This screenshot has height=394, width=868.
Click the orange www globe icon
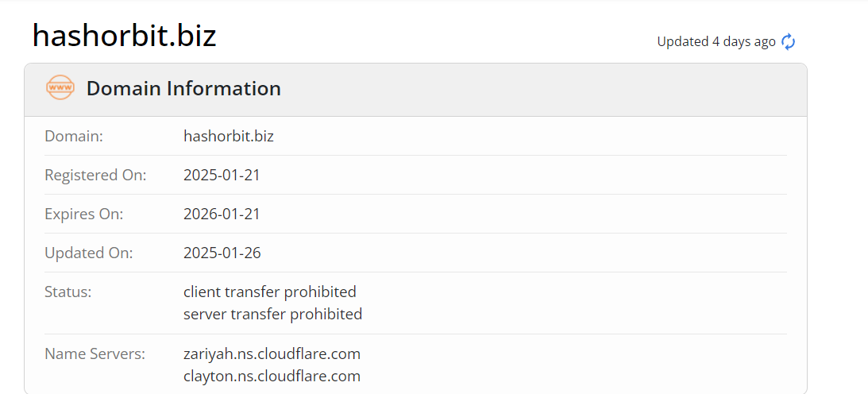[60, 87]
